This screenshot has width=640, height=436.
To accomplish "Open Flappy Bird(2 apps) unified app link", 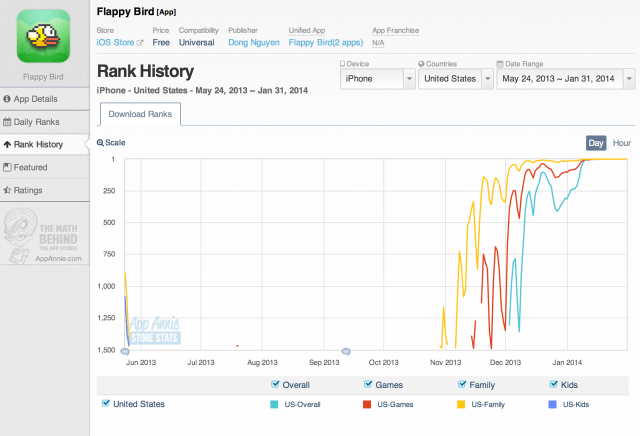I will point(326,42).
